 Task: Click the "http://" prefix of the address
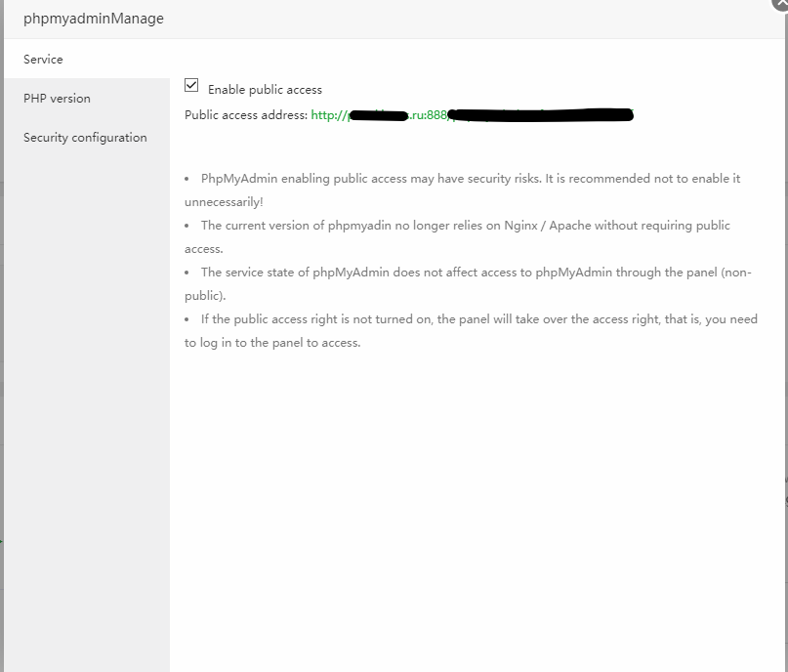[x=329, y=115]
